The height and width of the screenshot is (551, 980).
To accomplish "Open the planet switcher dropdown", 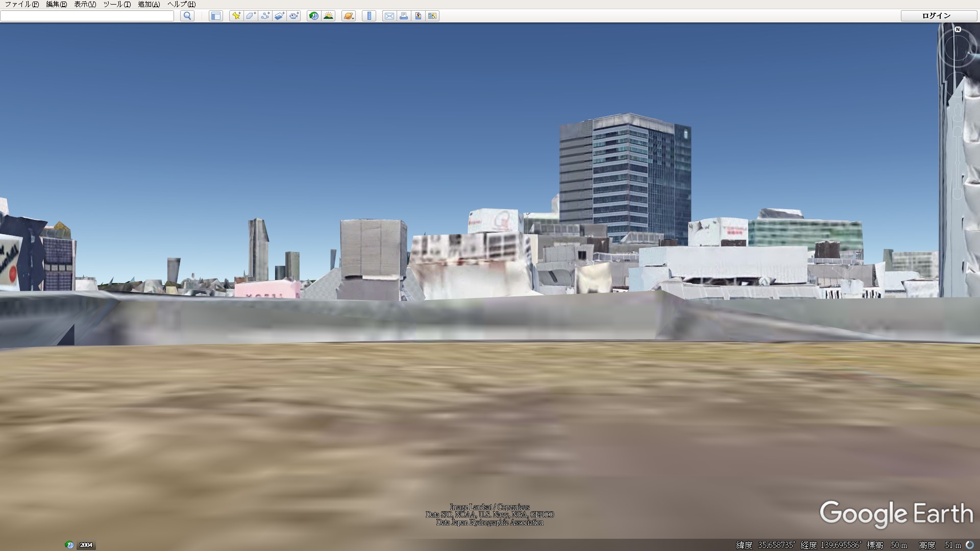I will coord(349,16).
